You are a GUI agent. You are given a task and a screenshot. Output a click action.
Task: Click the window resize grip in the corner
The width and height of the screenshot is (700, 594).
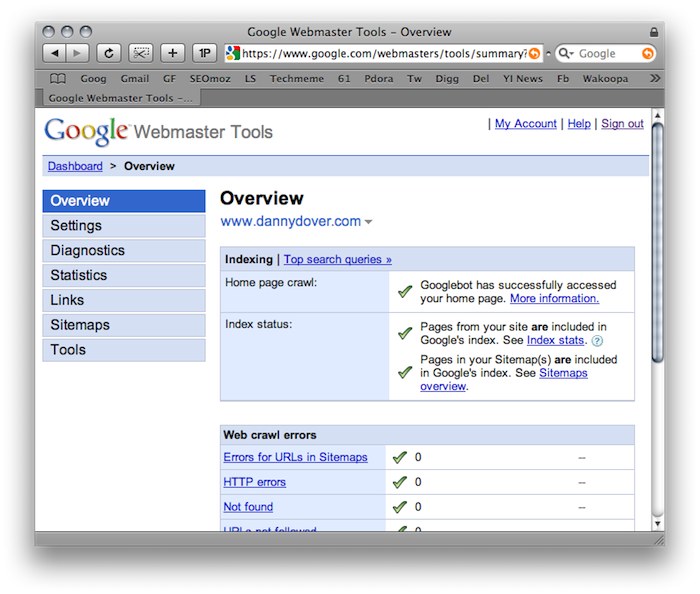[658, 540]
